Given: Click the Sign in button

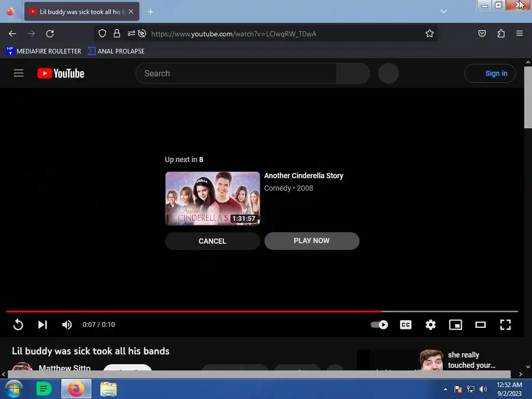Looking at the screenshot, I should click(490, 73).
